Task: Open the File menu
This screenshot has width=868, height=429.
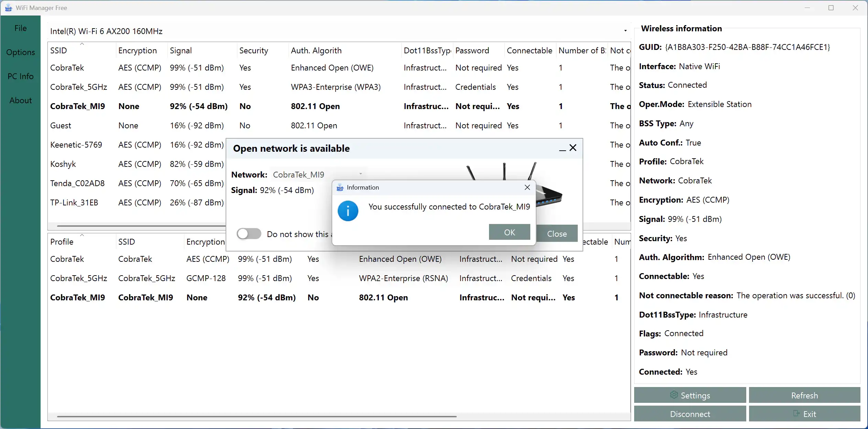Action: (20, 28)
